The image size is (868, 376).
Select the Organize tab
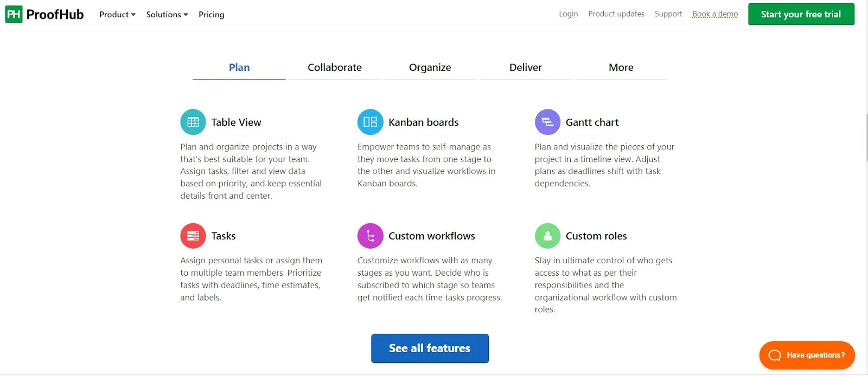[x=430, y=67]
